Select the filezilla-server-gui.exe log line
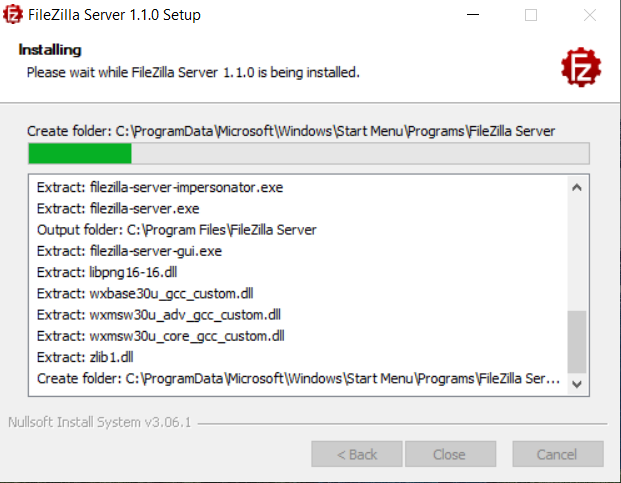This screenshot has width=621, height=483. (x=129, y=251)
